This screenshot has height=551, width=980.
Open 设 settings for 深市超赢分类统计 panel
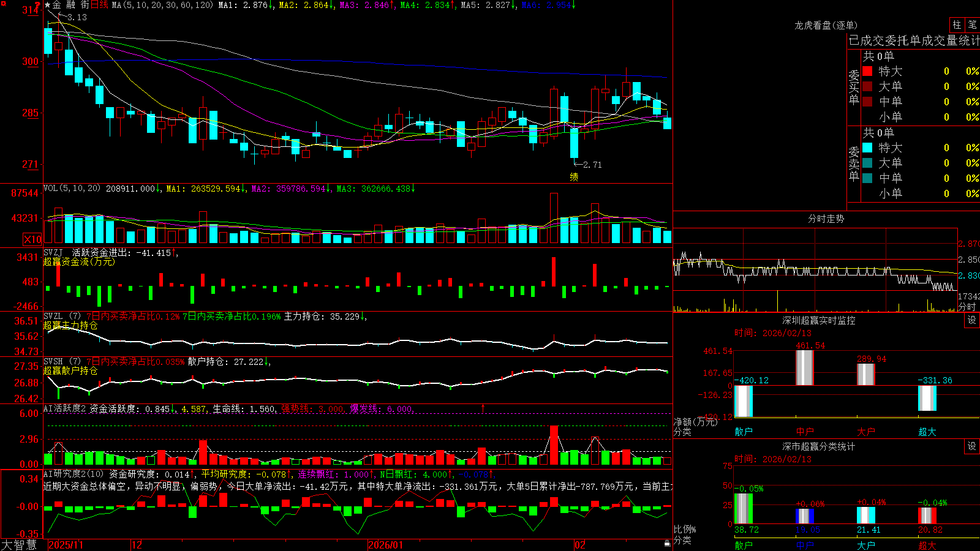[972, 446]
